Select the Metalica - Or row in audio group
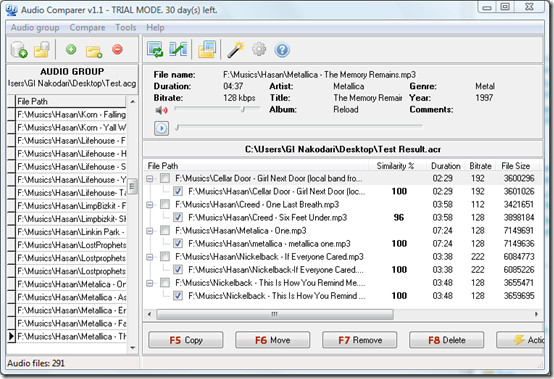The image size is (554, 379). tap(71, 284)
